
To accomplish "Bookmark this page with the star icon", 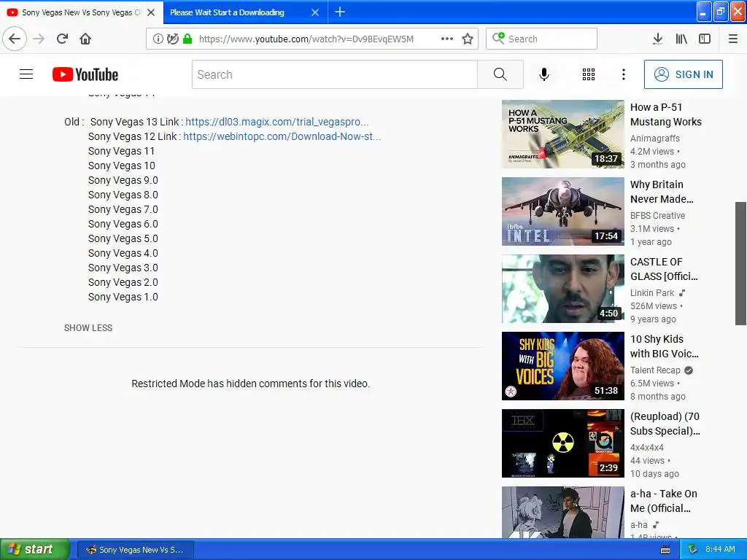I will click(468, 39).
